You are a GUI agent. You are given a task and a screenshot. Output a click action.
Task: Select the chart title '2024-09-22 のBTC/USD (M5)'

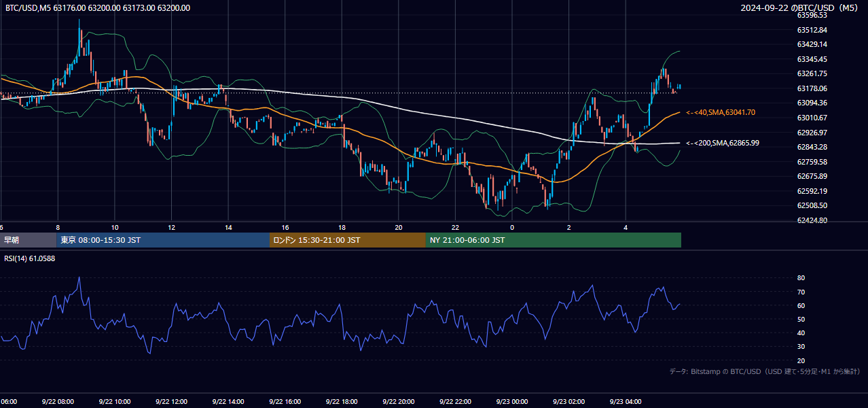point(801,8)
